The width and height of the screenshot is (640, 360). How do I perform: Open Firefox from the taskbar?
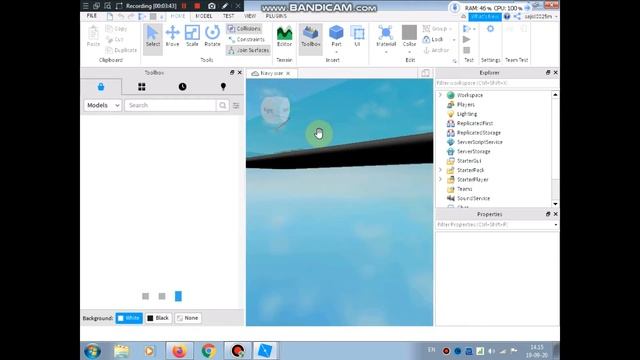click(179, 351)
